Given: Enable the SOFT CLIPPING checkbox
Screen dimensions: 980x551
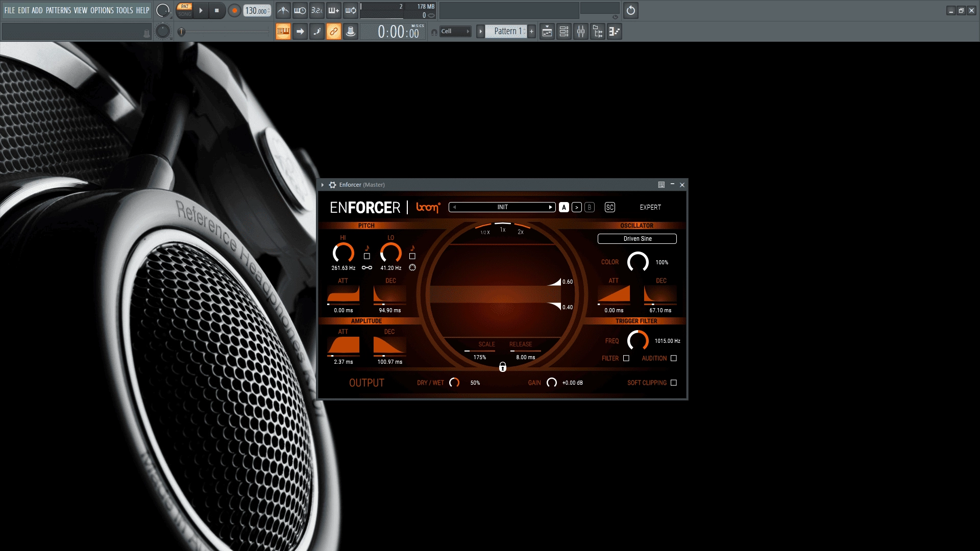Looking at the screenshot, I should [674, 383].
